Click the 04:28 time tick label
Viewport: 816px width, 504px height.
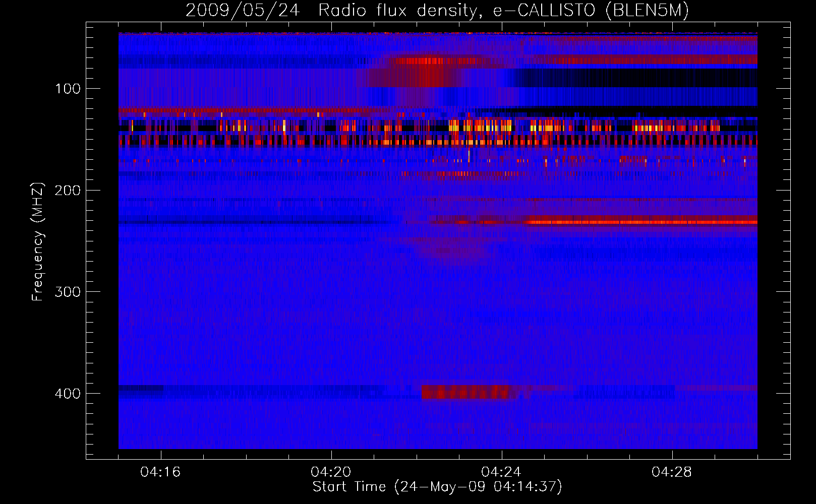(672, 472)
